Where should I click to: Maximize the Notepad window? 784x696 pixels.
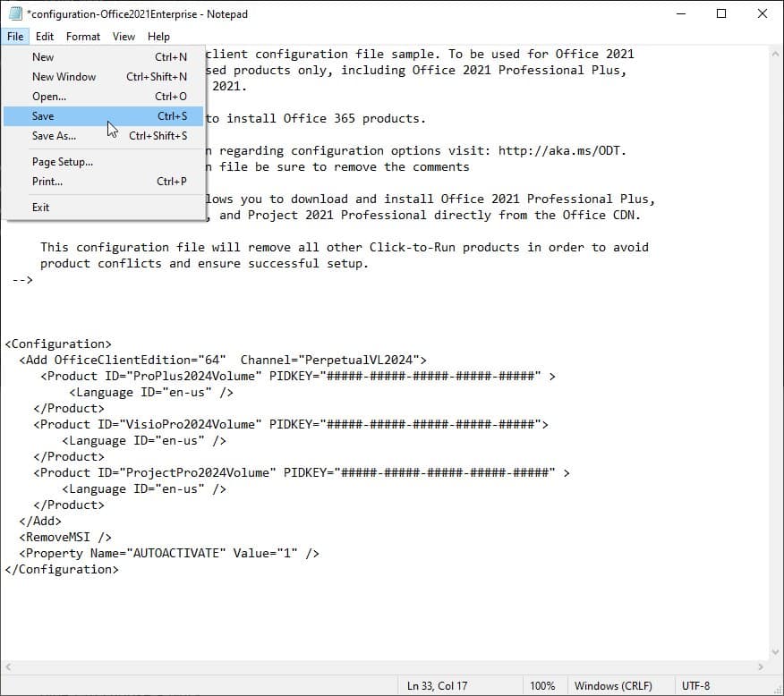click(721, 13)
